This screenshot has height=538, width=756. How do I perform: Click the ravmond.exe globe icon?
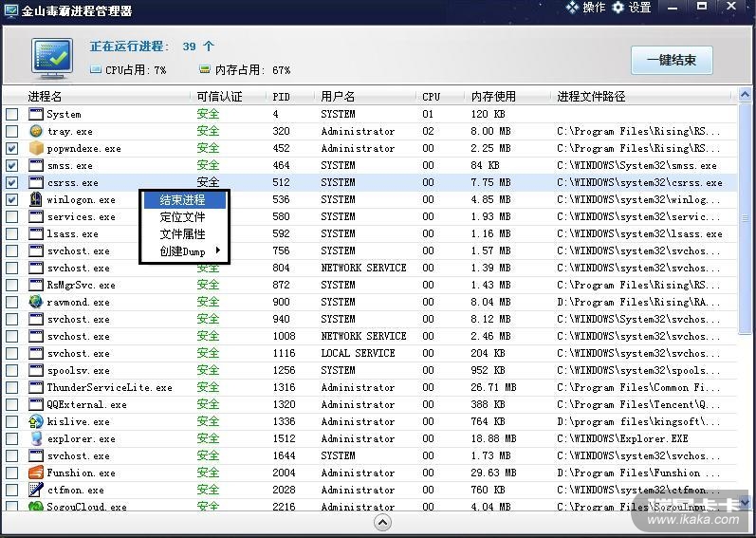(36, 302)
